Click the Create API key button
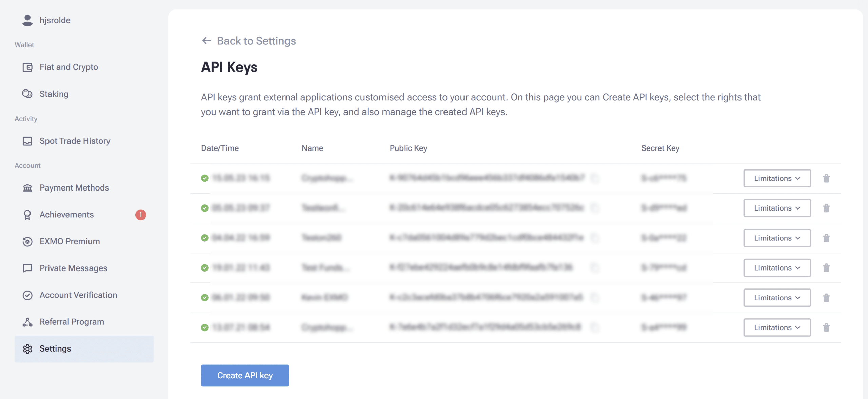 (x=245, y=376)
